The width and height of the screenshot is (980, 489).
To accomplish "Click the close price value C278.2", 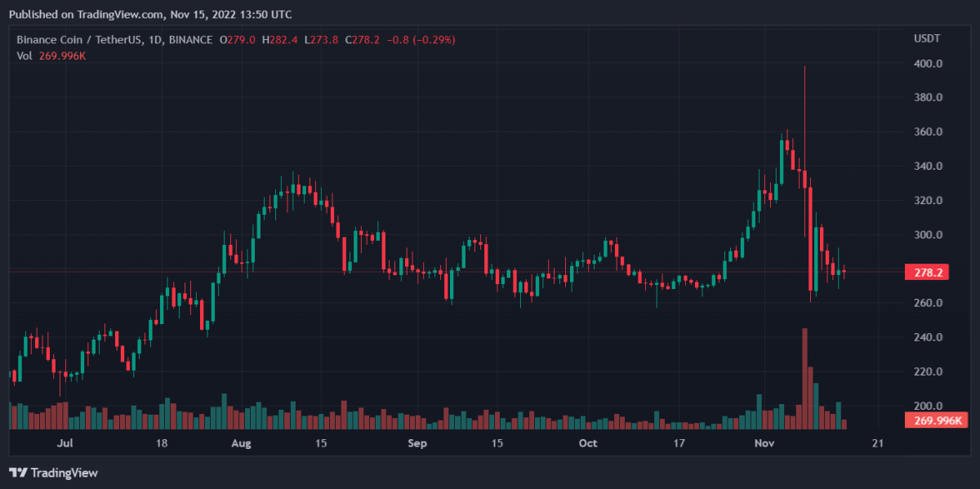I will tap(363, 39).
